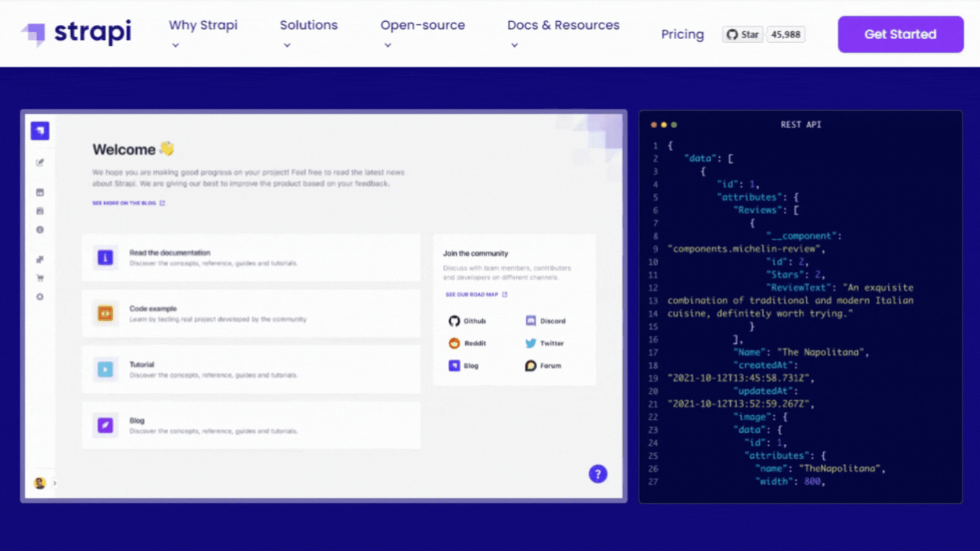Click the Get Started button
Screen dimensions: 980x551
pos(900,34)
